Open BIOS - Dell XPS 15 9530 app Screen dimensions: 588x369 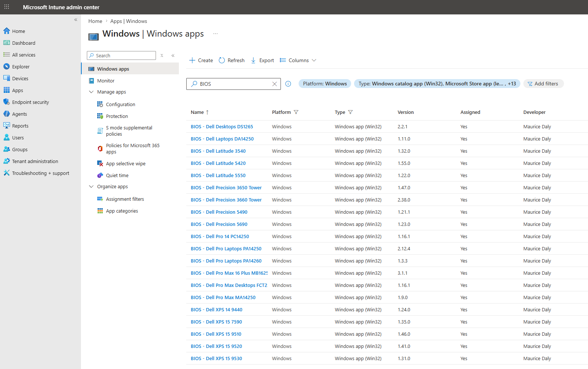pyautogui.click(x=217, y=358)
